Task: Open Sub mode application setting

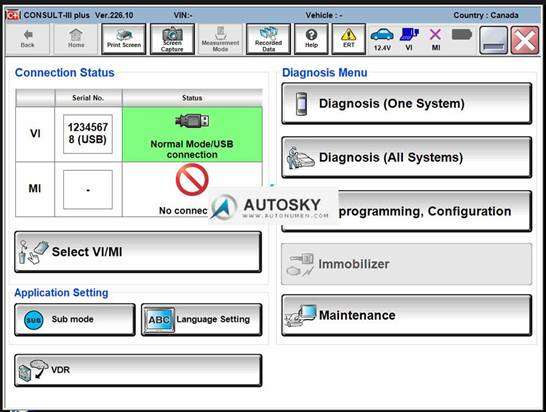Action: click(x=75, y=319)
